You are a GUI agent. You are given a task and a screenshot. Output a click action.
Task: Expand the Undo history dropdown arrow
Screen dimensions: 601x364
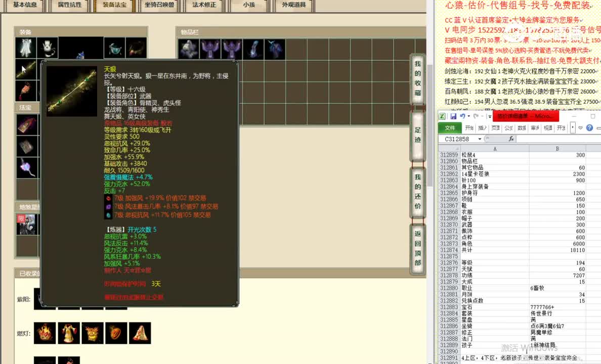click(468, 116)
